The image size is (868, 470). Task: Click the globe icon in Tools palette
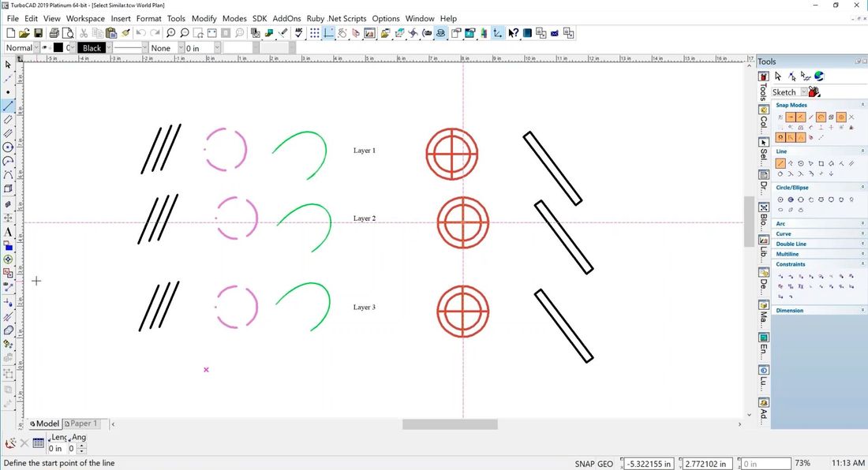(x=819, y=76)
